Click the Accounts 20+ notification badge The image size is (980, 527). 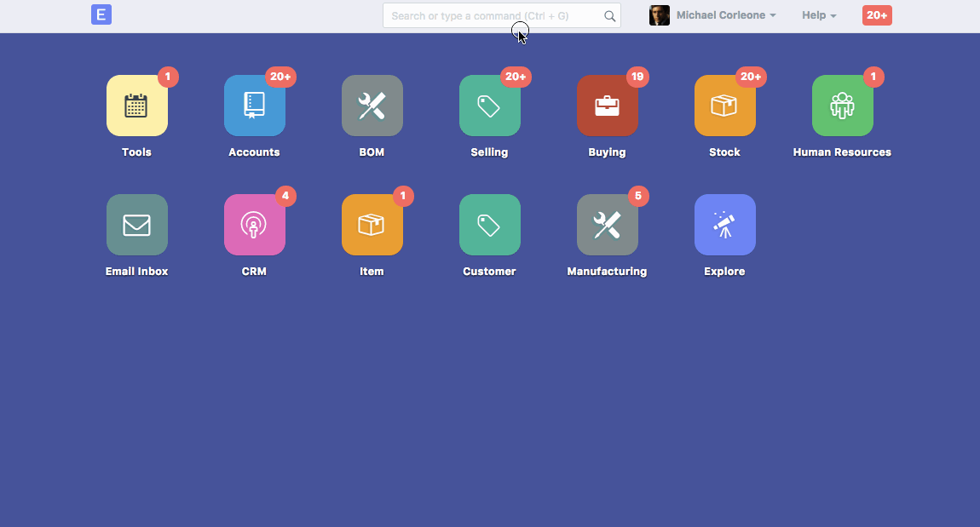(280, 77)
